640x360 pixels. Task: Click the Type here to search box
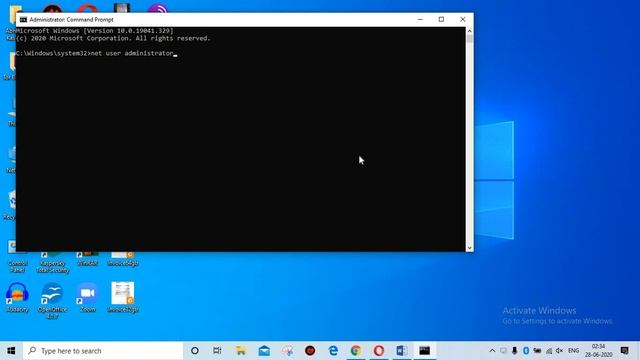(x=103, y=351)
